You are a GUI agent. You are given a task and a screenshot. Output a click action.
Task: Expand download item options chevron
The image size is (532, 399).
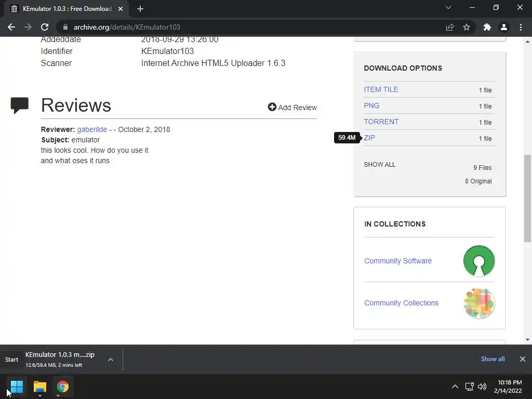pos(111,360)
